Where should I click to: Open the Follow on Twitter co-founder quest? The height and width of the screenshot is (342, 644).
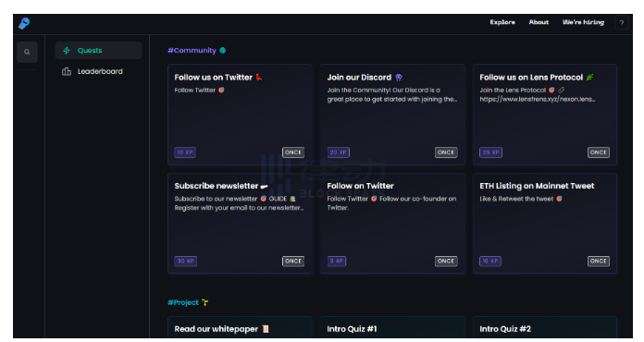tap(392, 223)
